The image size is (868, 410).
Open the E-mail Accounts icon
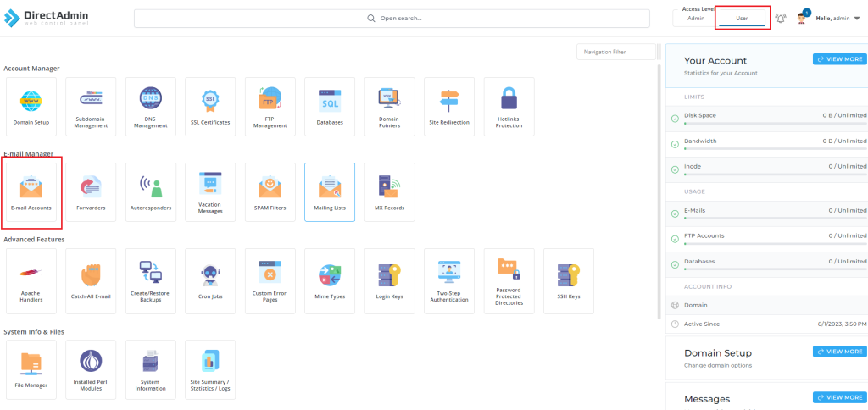click(x=31, y=192)
